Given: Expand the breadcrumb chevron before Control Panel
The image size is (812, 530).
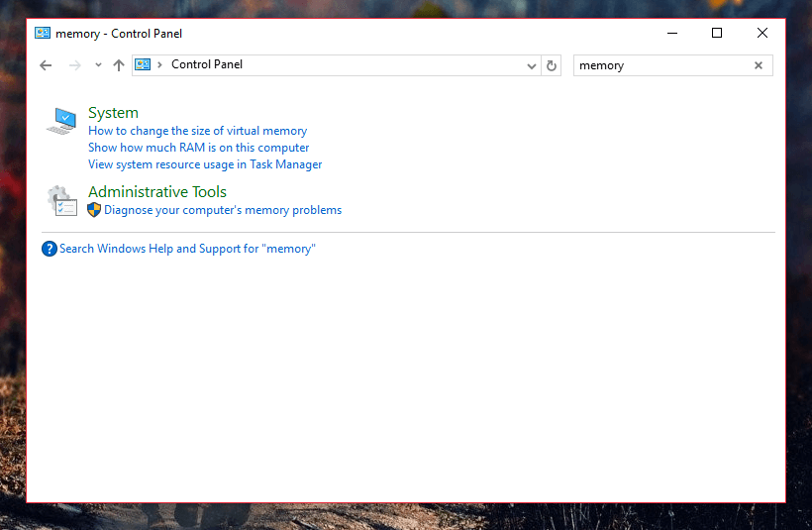Looking at the screenshot, I should (160, 64).
